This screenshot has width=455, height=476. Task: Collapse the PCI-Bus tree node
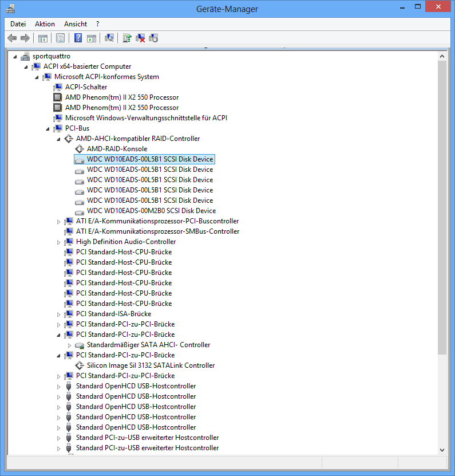pos(48,129)
